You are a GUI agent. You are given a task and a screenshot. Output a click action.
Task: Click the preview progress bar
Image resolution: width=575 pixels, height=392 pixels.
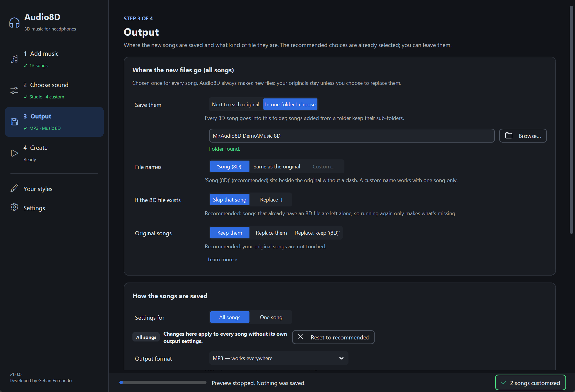click(163, 382)
